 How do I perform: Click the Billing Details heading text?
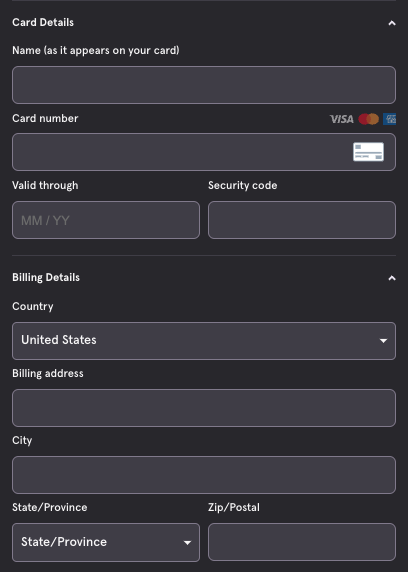pos(46,278)
